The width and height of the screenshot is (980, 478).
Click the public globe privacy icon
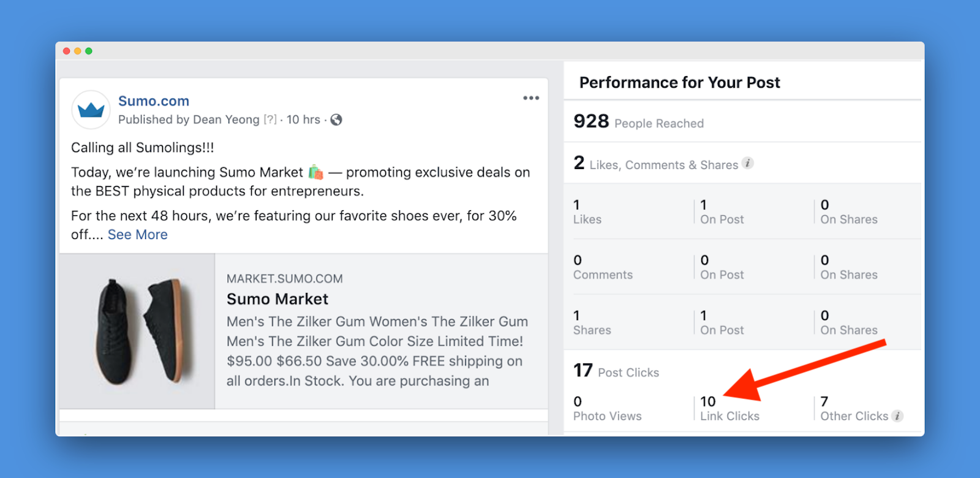pos(336,120)
